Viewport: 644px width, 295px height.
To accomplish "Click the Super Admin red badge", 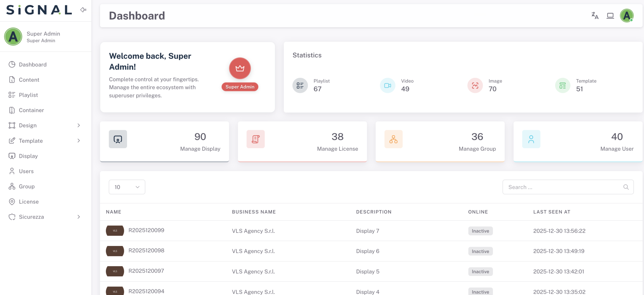I will tap(240, 87).
